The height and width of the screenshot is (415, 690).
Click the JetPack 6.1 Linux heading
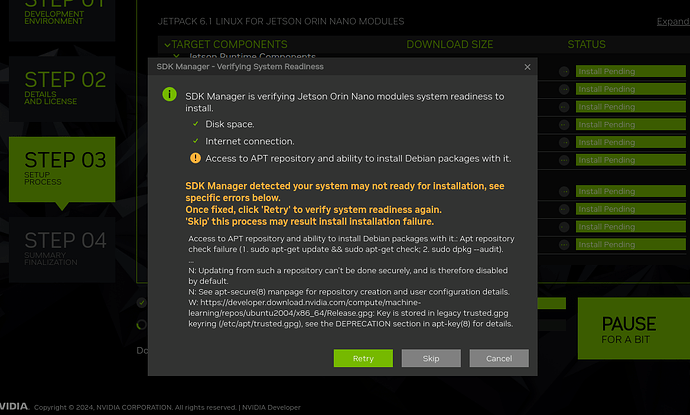281,21
